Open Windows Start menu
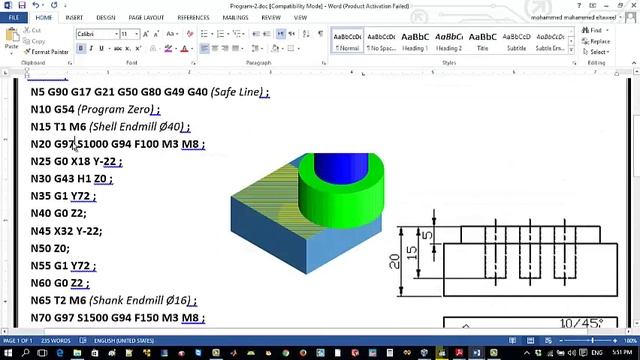Image resolution: width=640 pixels, height=360 pixels. tap(8, 353)
